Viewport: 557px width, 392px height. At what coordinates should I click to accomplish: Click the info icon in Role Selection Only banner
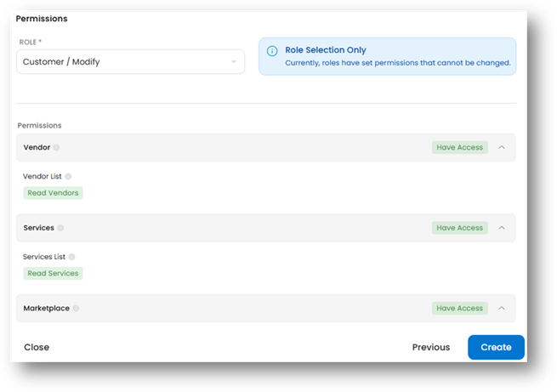[x=272, y=51]
